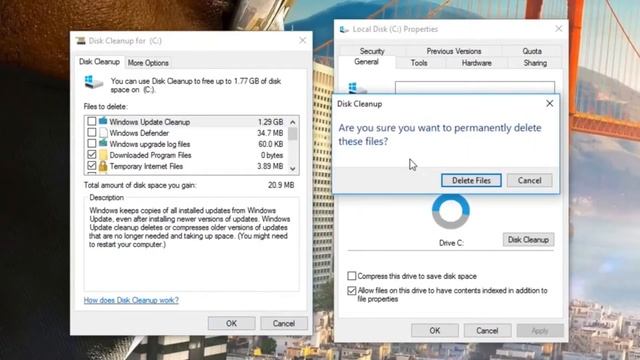Image resolution: width=640 pixels, height=360 pixels.
Task: Click the Windows Update Cleanup file icon
Action: click(x=103, y=121)
